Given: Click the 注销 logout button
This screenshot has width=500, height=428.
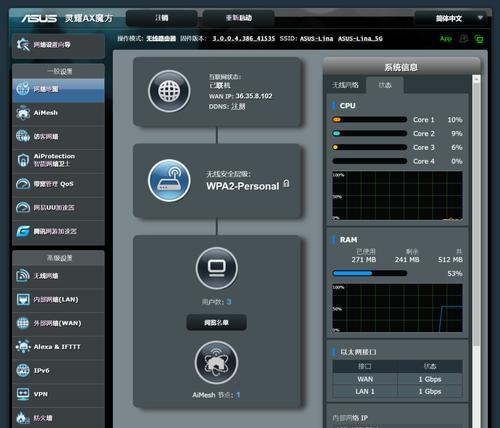Looking at the screenshot, I should pos(162,18).
